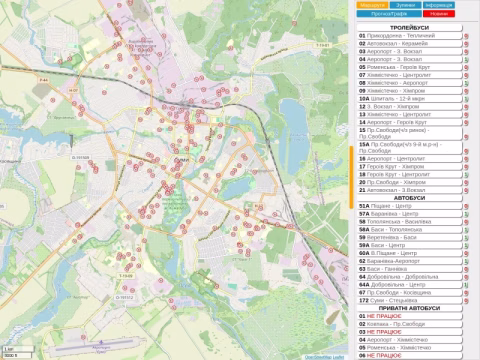The height and width of the screenshot is (360, 480).
Task: Click green icon beside bus 58А Баси - Тополянська
Action: point(466,230)
